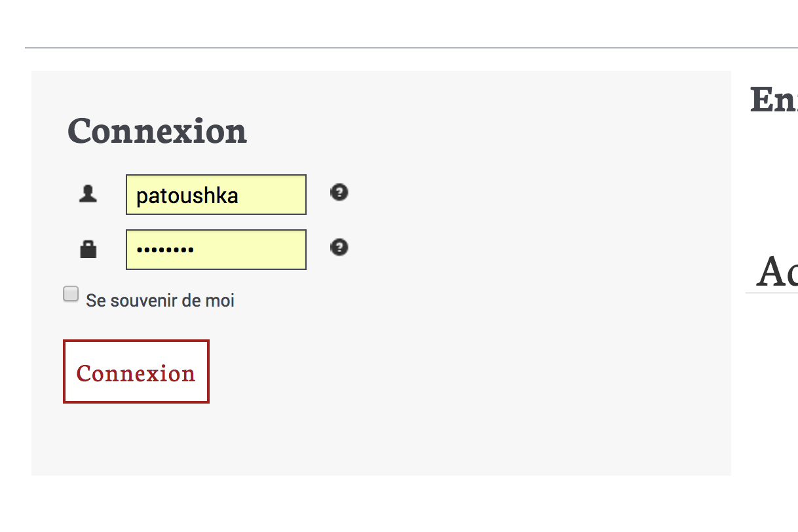This screenshot has height=532, width=798.
Task: Click the password dots in the field
Action: (x=165, y=250)
